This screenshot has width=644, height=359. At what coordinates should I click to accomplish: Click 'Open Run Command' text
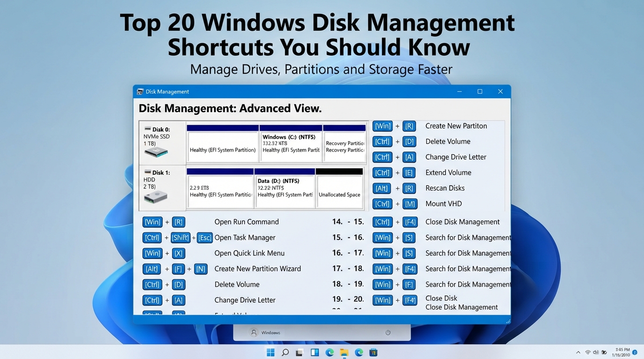[247, 222]
